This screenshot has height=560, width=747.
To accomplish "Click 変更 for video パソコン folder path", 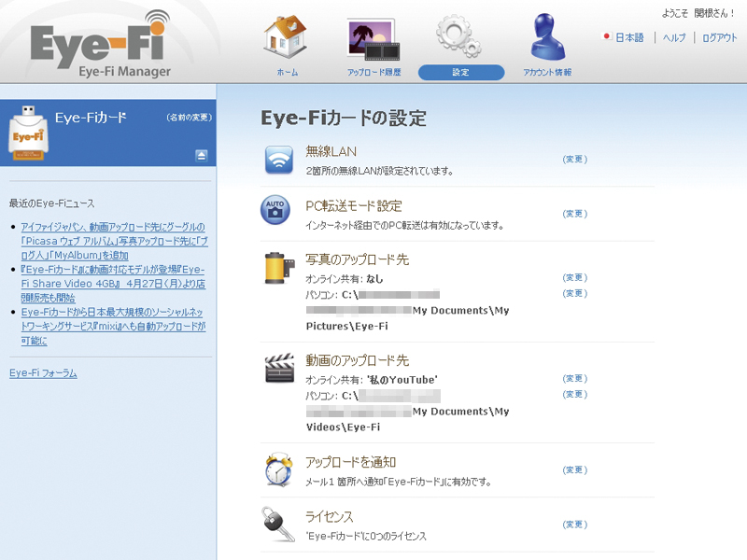I will click(575, 394).
